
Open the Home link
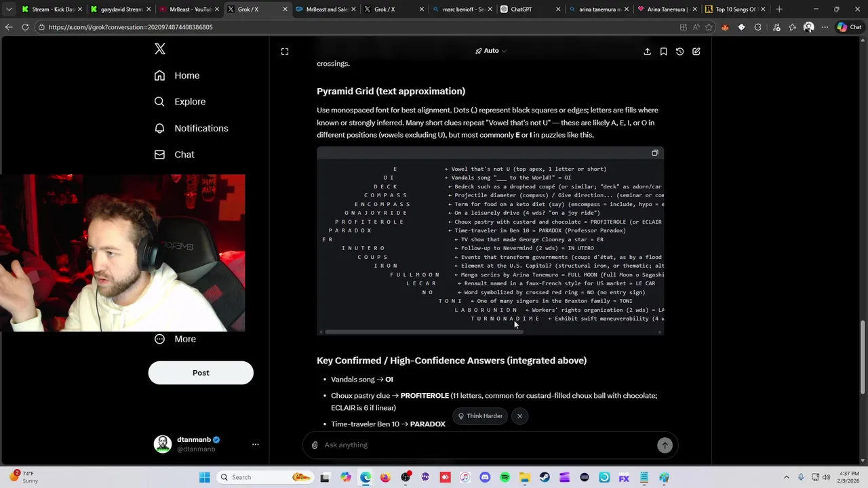(x=187, y=75)
